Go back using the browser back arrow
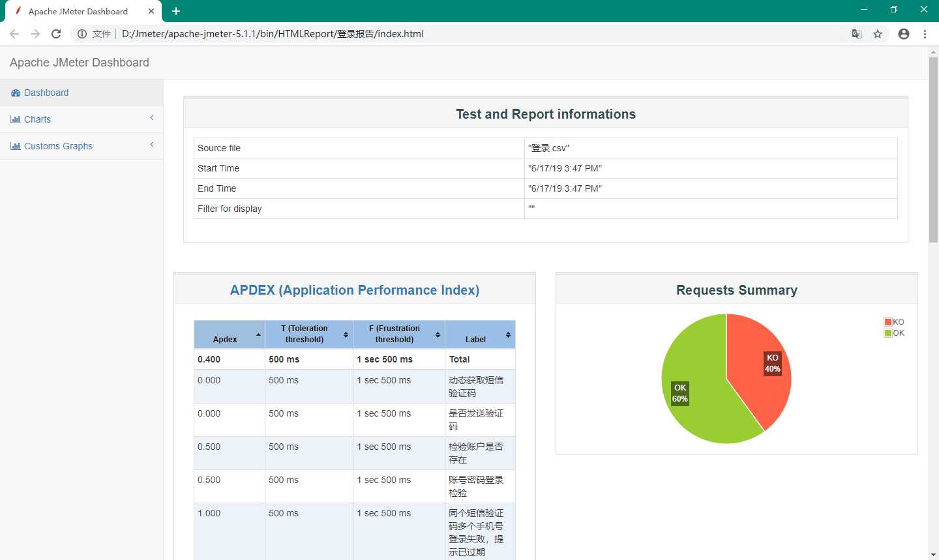This screenshot has height=560, width=939. 14,34
